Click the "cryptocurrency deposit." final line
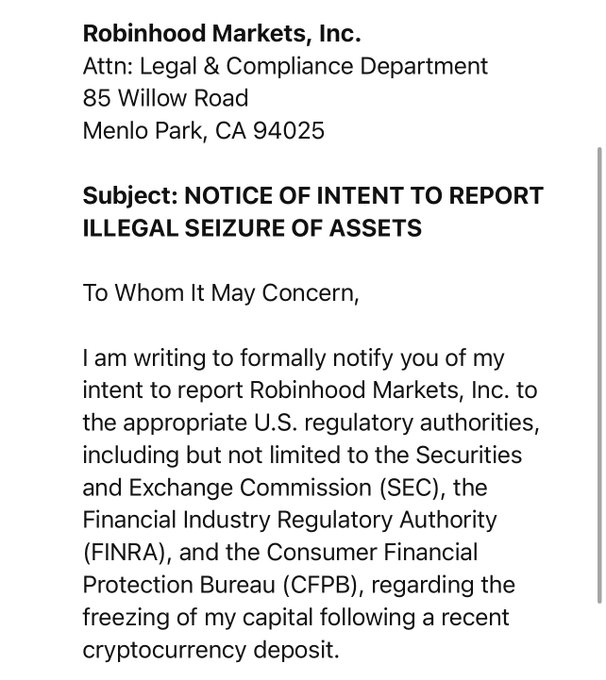 tap(212, 650)
